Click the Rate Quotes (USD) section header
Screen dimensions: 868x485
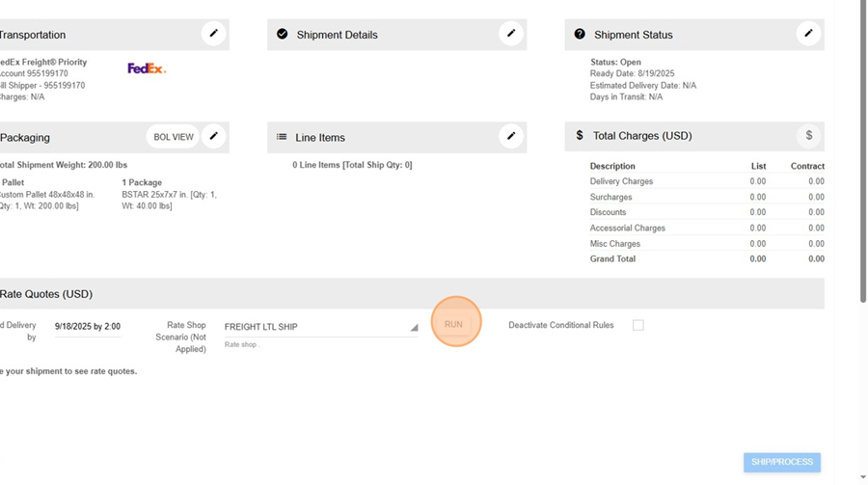[46, 294]
